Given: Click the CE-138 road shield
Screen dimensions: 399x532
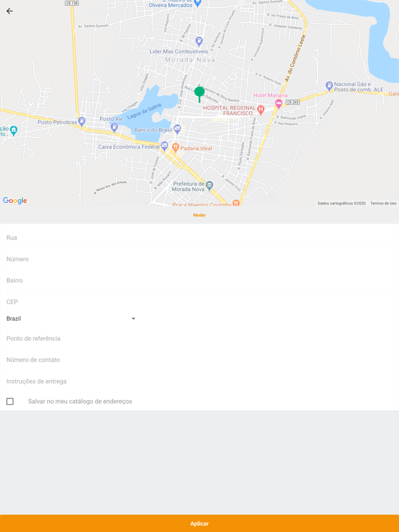Looking at the screenshot, I should coord(72,3).
